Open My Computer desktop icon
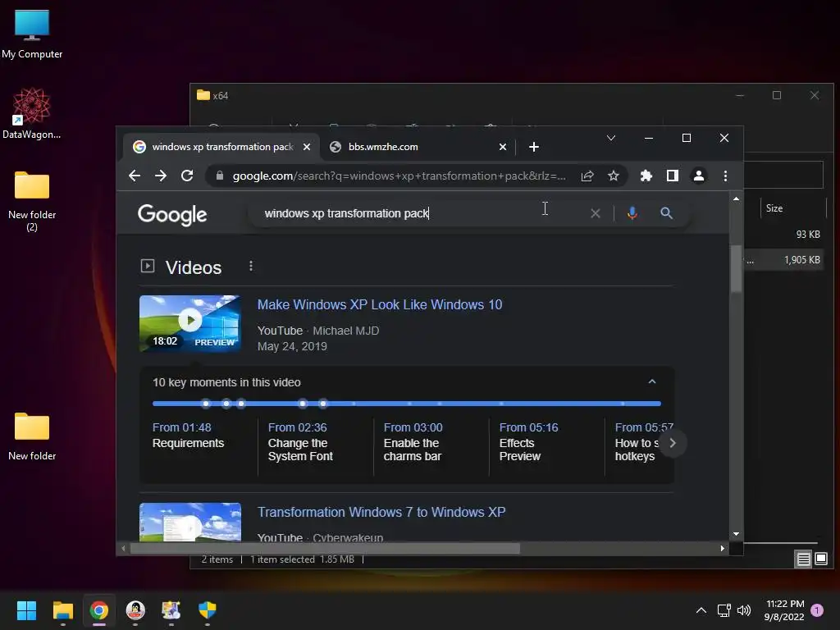 [x=32, y=34]
